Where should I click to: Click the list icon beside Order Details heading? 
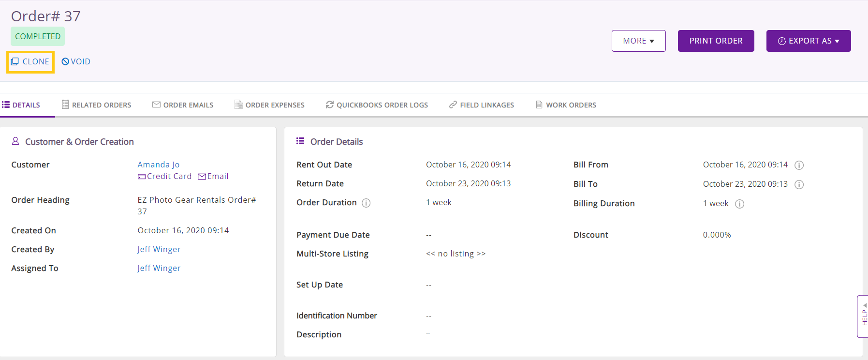pos(300,141)
